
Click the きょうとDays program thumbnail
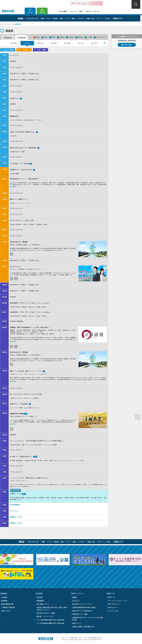[93, 273]
